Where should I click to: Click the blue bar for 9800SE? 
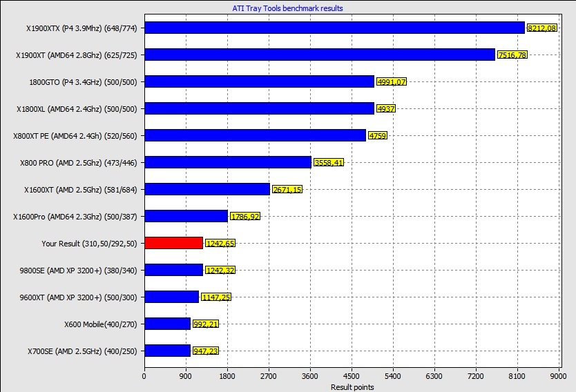click(x=174, y=270)
